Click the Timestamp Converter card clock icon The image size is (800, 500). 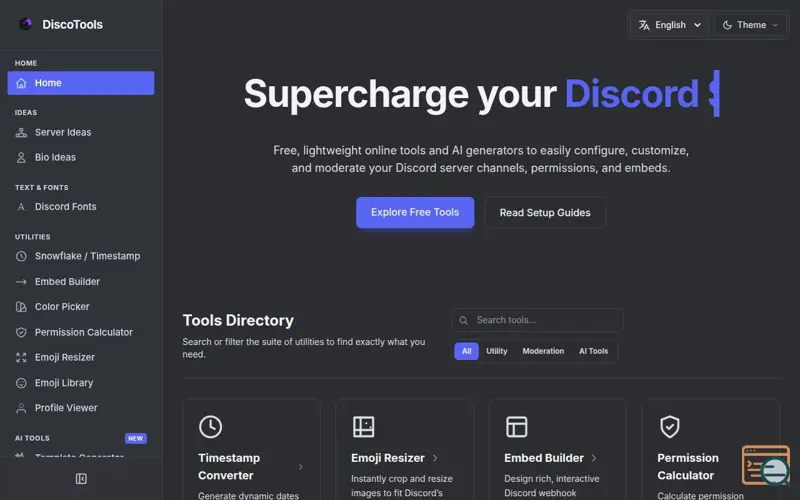point(210,427)
